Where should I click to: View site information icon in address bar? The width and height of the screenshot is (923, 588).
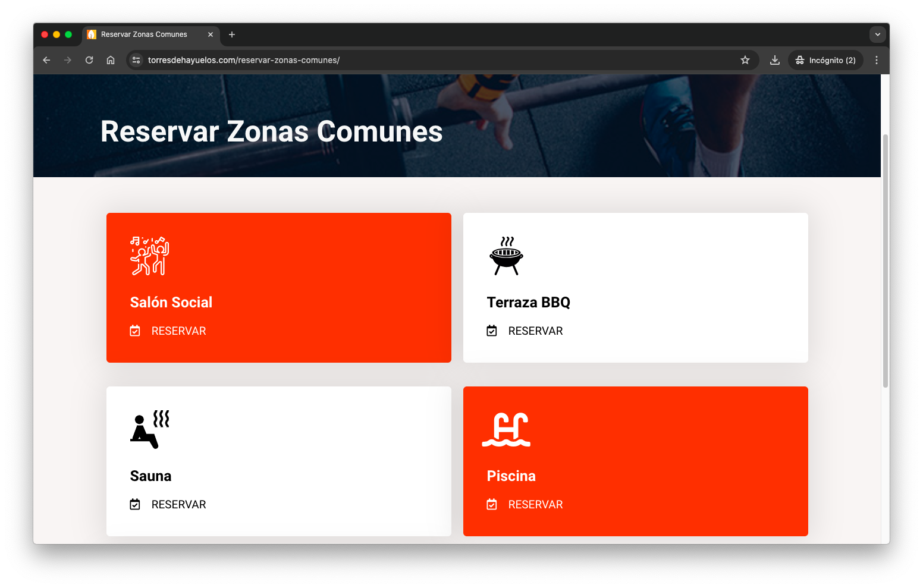(136, 60)
